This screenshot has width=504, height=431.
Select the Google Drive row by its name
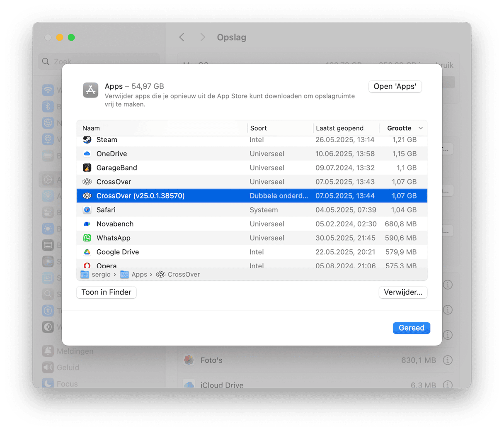click(118, 252)
